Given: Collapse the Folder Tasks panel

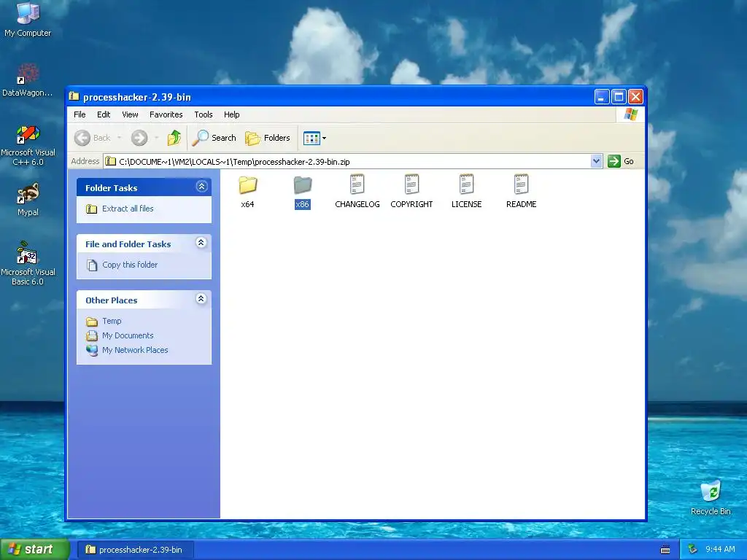Looking at the screenshot, I should coord(201,186).
